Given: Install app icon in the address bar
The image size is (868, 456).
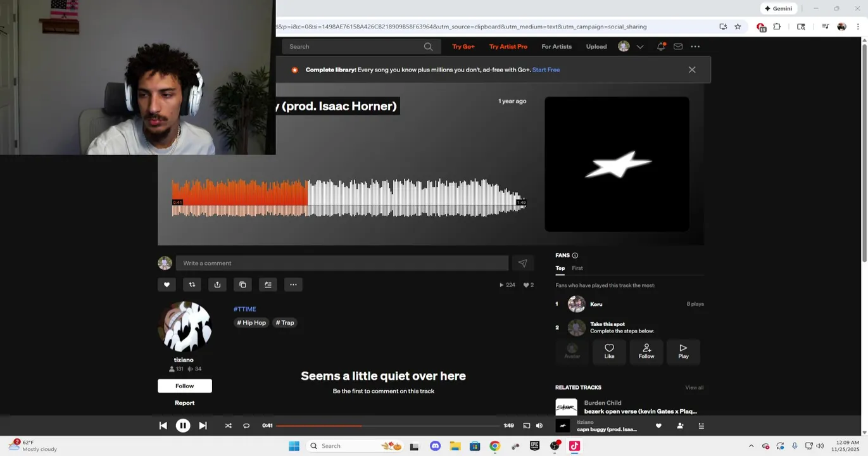Looking at the screenshot, I should point(723,27).
